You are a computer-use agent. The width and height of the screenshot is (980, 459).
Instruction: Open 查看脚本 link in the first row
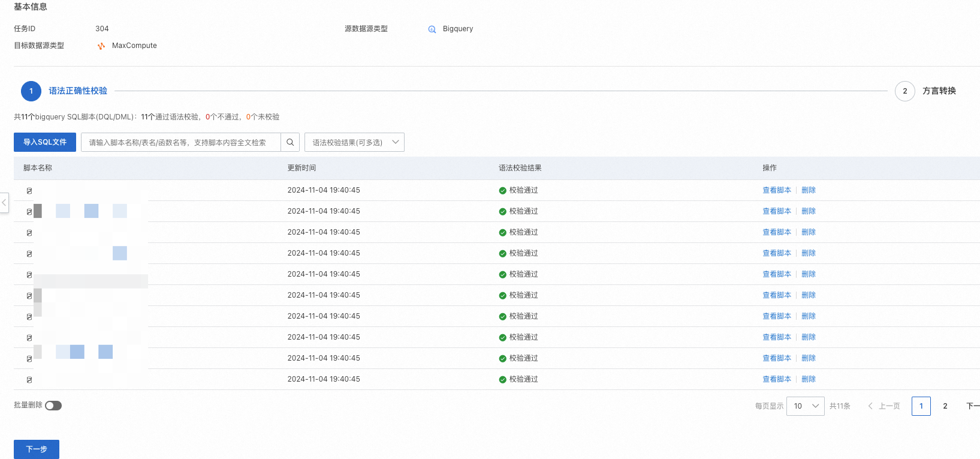click(x=777, y=190)
